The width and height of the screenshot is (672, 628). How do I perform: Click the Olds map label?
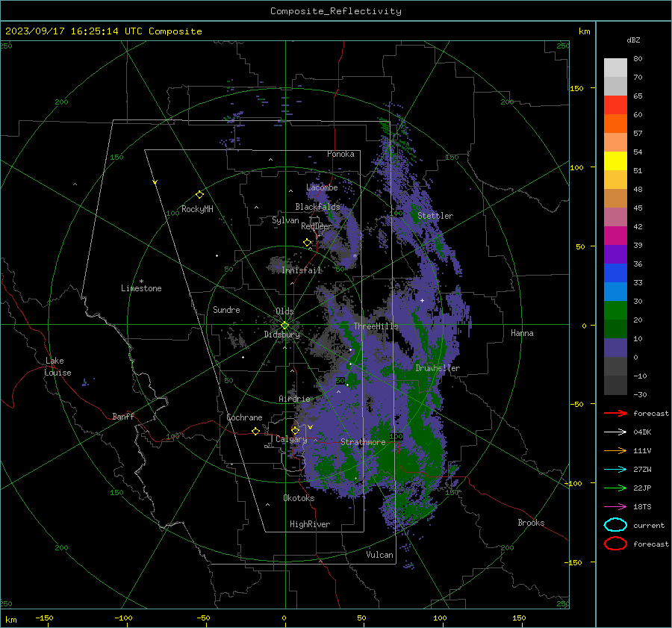pos(284,311)
